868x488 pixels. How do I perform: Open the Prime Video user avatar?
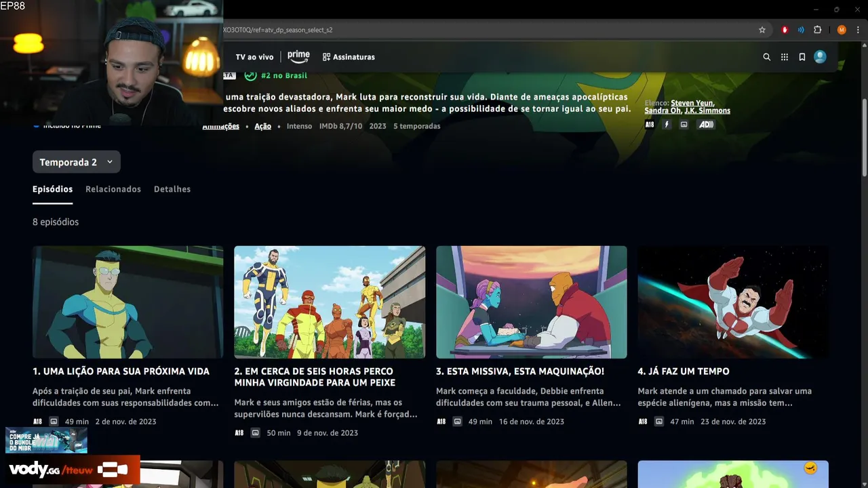[820, 57]
